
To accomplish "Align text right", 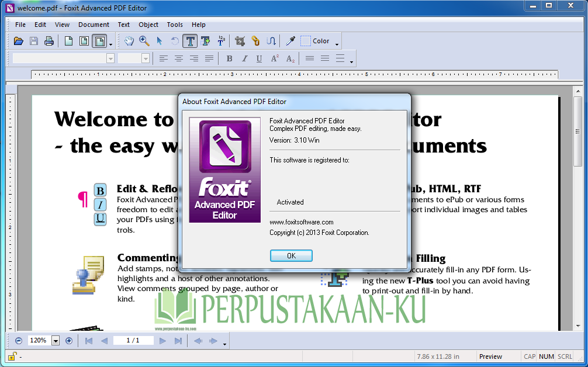I will click(194, 58).
